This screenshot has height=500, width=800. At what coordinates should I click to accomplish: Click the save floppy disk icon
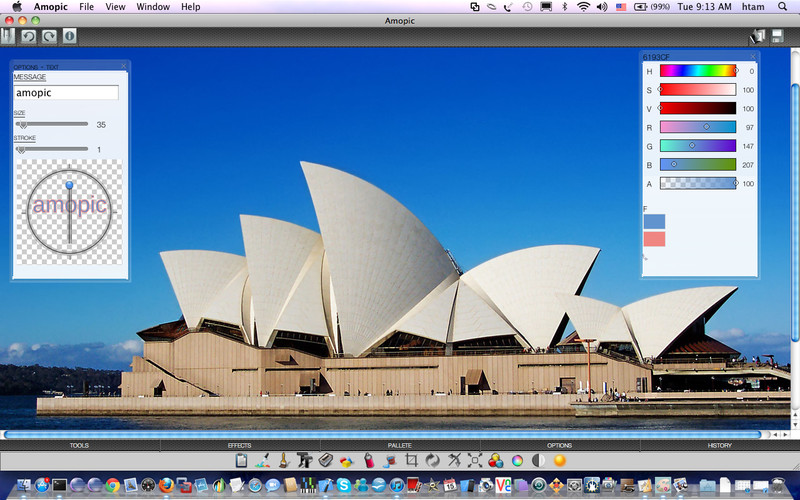coord(777,36)
